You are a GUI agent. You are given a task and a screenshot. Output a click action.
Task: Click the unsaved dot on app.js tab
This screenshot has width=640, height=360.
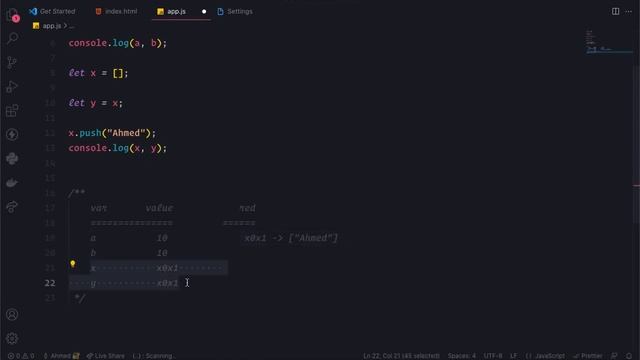(x=204, y=11)
